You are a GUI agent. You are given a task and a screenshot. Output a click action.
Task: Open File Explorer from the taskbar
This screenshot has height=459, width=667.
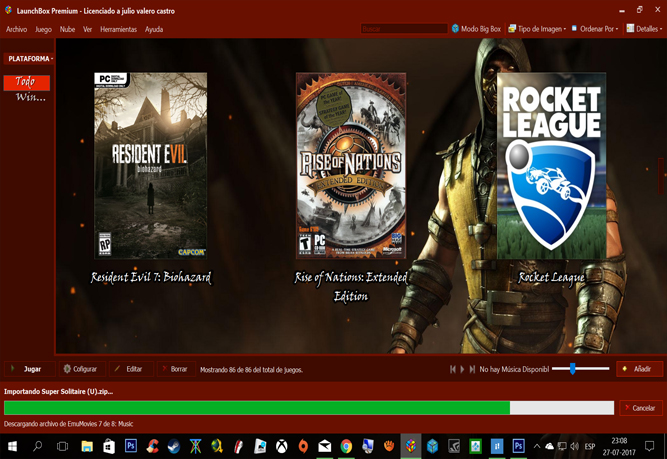tap(87, 446)
